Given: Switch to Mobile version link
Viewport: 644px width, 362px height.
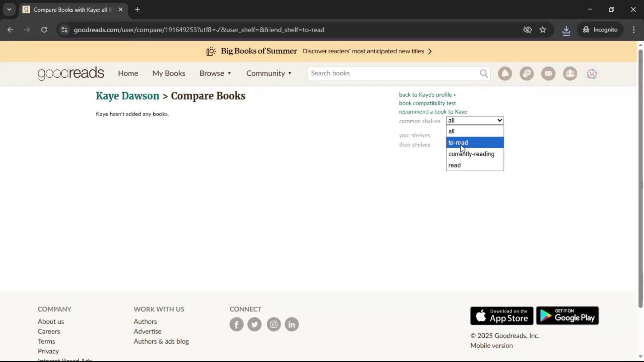Looking at the screenshot, I should click(x=491, y=346).
